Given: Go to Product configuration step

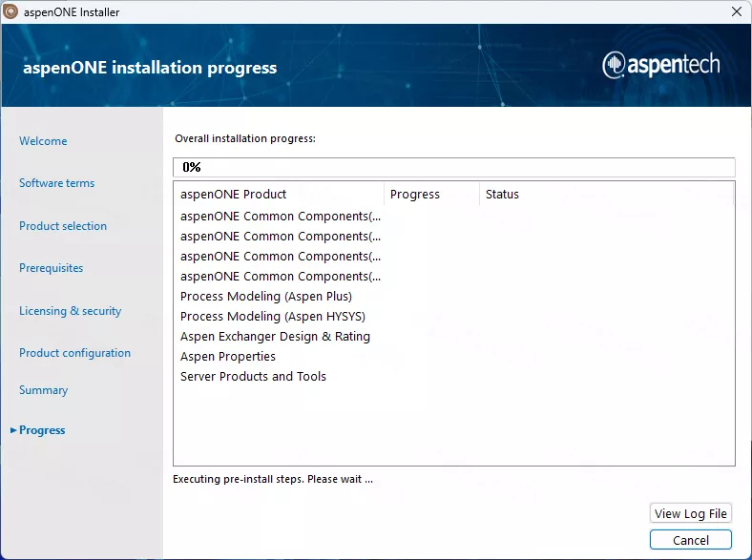Looking at the screenshot, I should [74, 353].
